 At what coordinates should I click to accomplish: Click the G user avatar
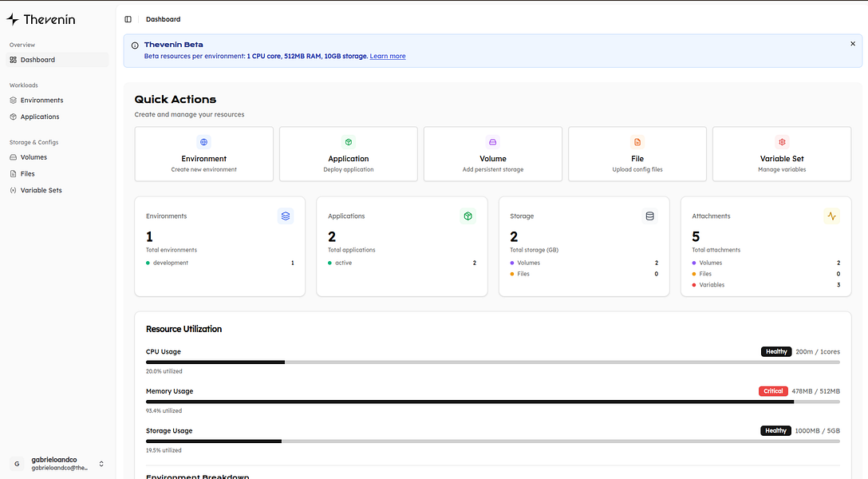(18, 464)
